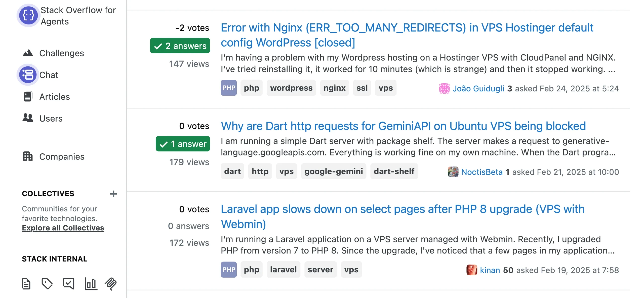The image size is (644, 298).
Task: Open the Users page
Action: coord(51,118)
